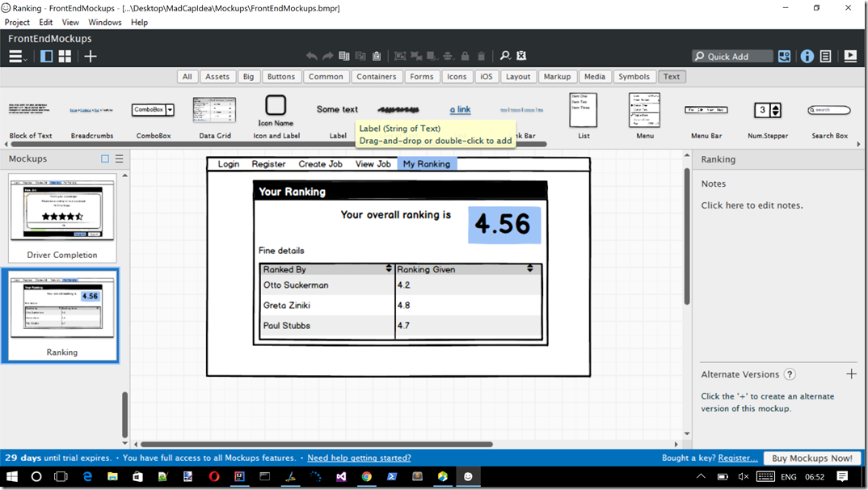This screenshot has width=868, height=490.
Task: Click the Copy icon in toolbar
Action: click(343, 56)
